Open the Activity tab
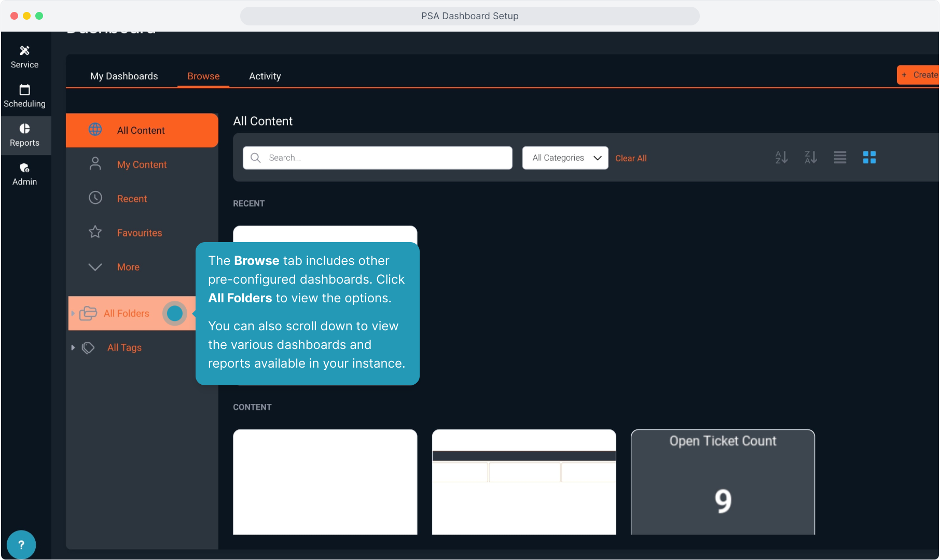Screen dimensions: 940x560 coord(265,76)
